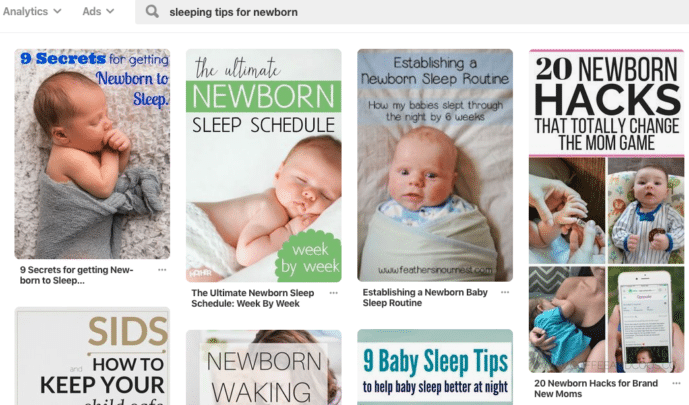Open options for 9 Secrets pin
Screen dimensions: 689x405
pyautogui.click(x=162, y=270)
